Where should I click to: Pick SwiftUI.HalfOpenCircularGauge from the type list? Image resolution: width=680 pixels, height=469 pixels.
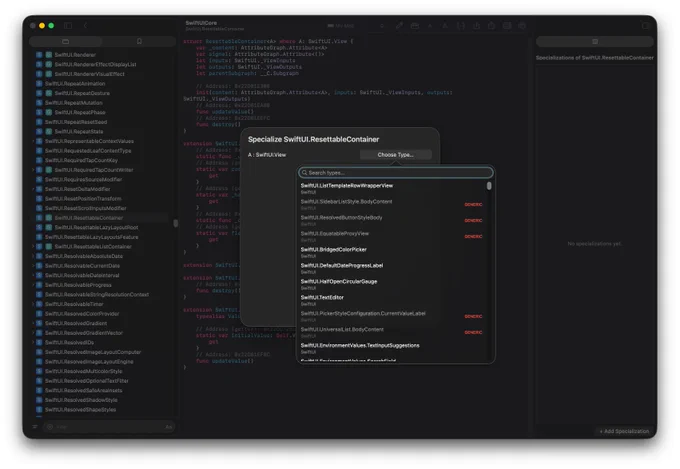point(392,284)
